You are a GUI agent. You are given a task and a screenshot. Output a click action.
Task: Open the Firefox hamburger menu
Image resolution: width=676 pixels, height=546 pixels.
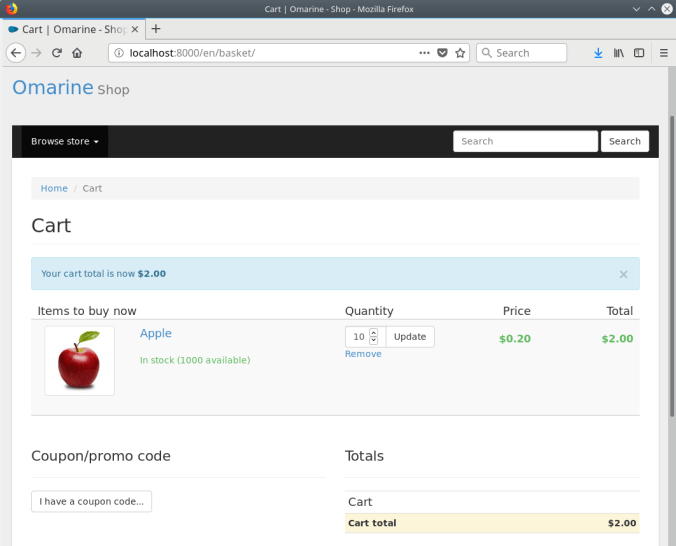[663, 53]
